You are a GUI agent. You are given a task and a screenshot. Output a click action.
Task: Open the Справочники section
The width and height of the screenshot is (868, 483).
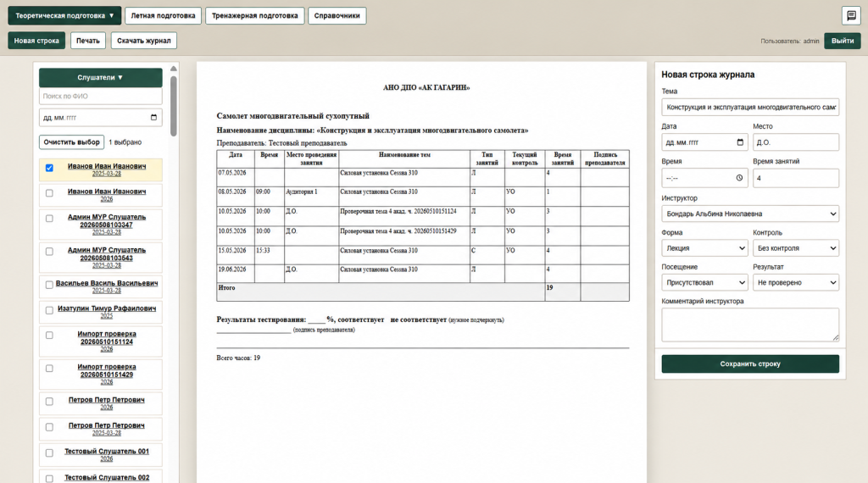(337, 15)
